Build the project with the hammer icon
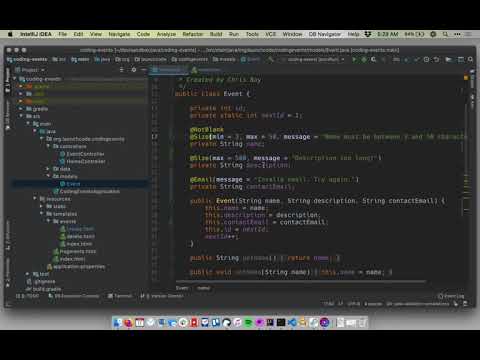The width and height of the screenshot is (480, 360). click(271, 60)
